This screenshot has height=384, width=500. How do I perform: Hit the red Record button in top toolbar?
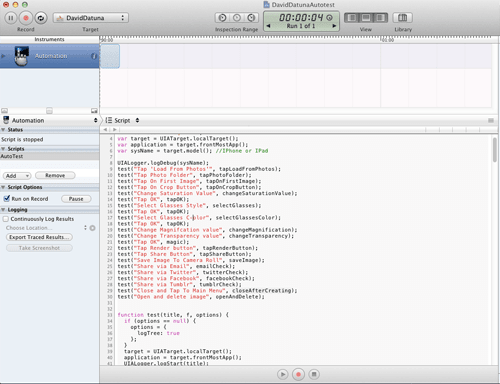(x=26, y=18)
